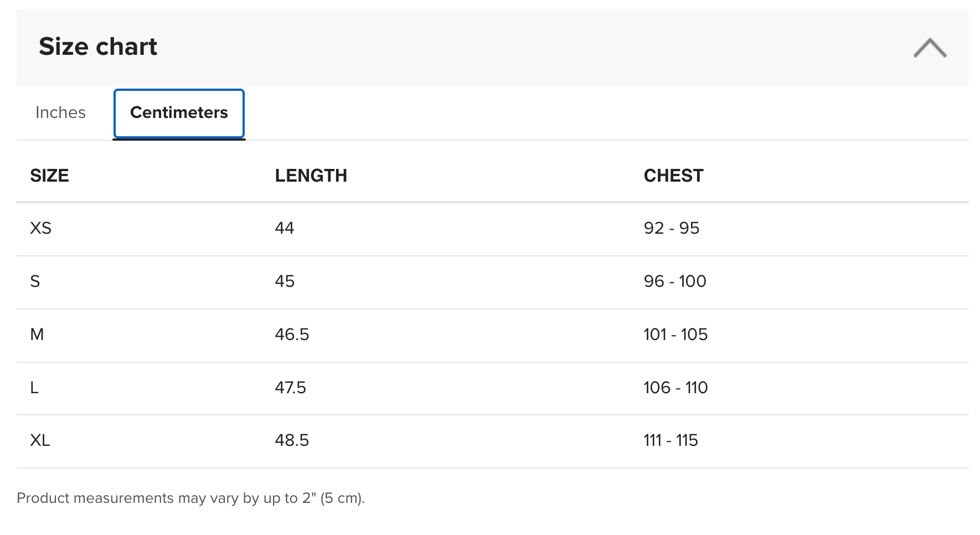Select the Centimeters tab

[179, 113]
